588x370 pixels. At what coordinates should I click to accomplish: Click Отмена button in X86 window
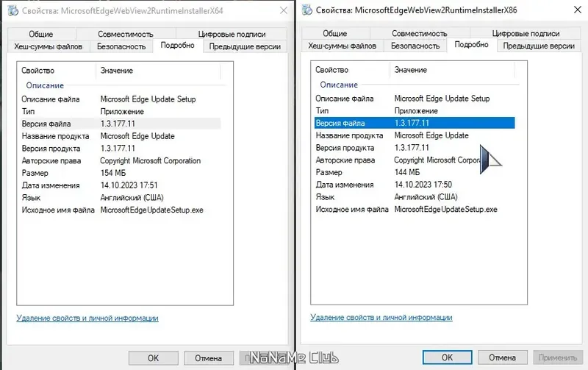503,357
